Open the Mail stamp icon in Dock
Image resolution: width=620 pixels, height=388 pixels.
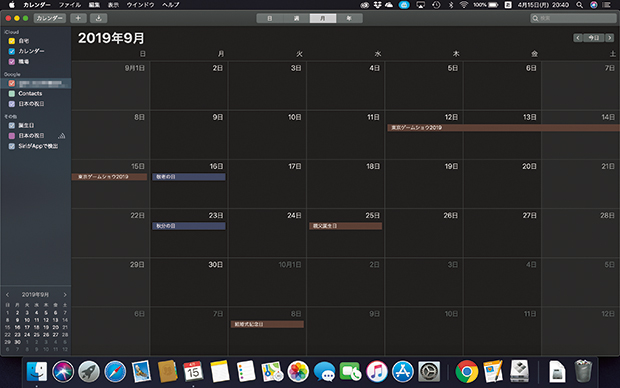(141, 371)
